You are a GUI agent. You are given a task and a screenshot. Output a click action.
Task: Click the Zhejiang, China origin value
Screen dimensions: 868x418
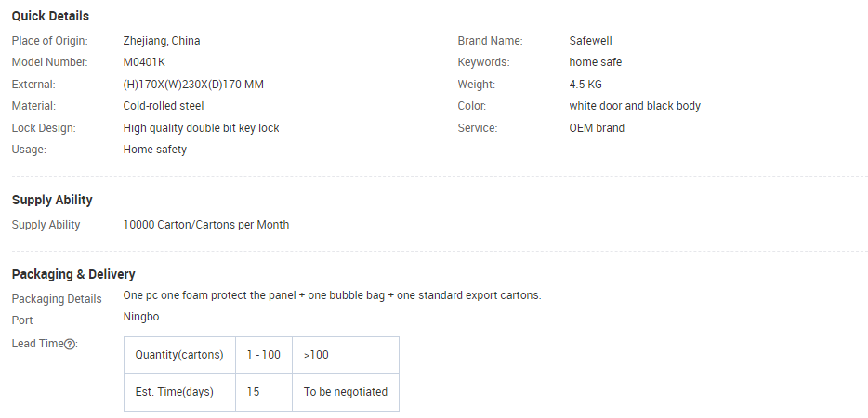pyautogui.click(x=162, y=41)
